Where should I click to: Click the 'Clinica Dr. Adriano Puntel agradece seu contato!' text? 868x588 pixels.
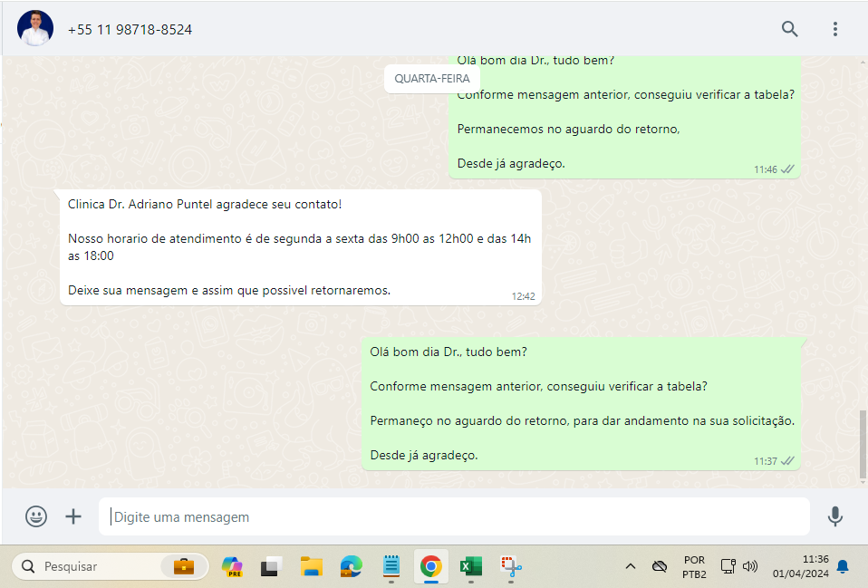205,205
